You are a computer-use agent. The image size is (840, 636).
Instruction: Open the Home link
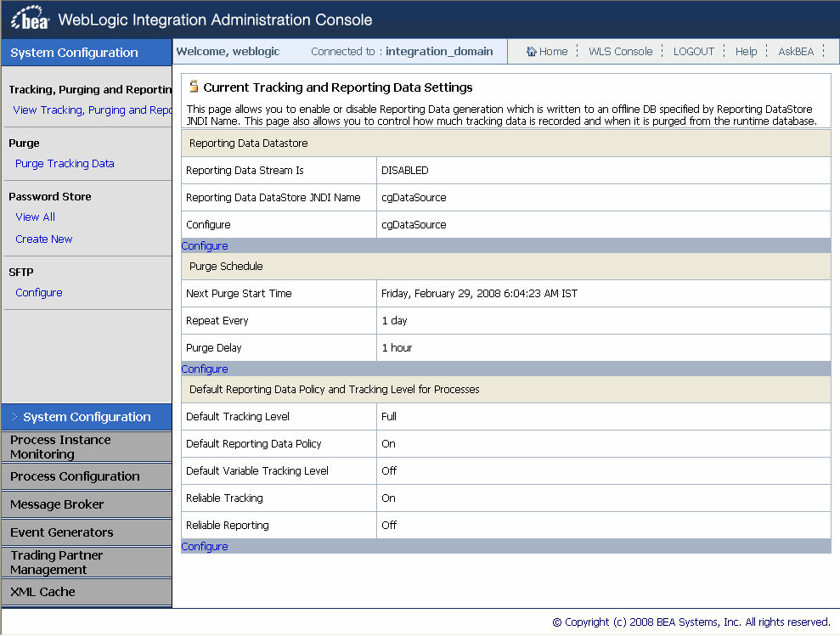[554, 52]
